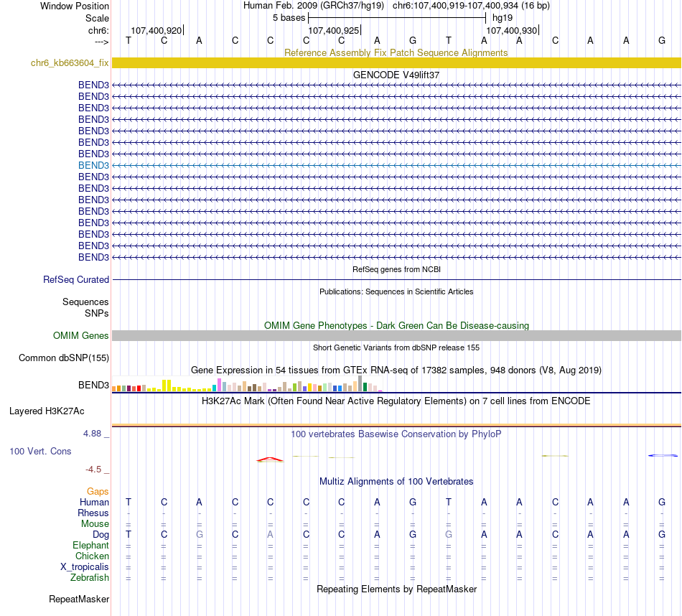
Task: Click the ---> sequence direction arrow label
Action: click(101, 42)
